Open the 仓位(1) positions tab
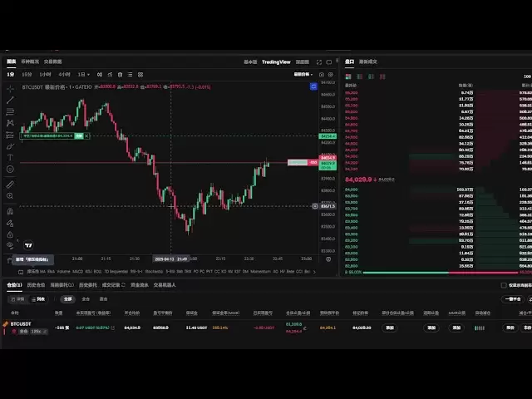532x399 pixels. (14, 285)
